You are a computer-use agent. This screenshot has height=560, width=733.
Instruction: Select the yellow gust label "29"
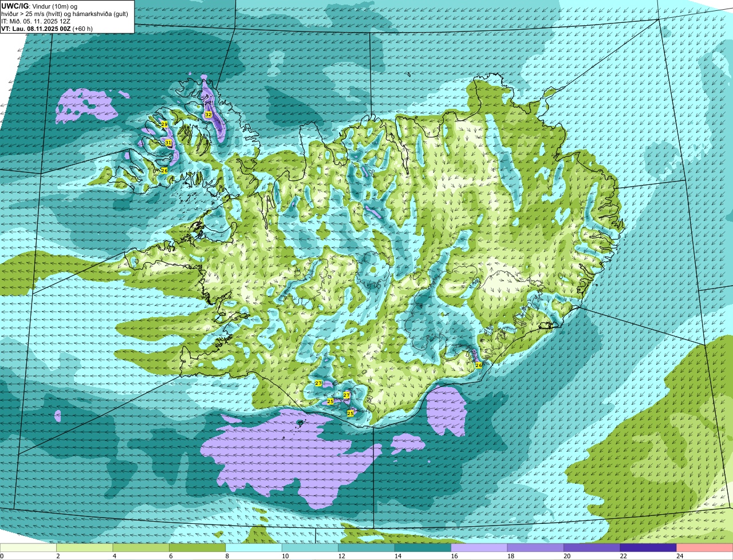coord(164,124)
